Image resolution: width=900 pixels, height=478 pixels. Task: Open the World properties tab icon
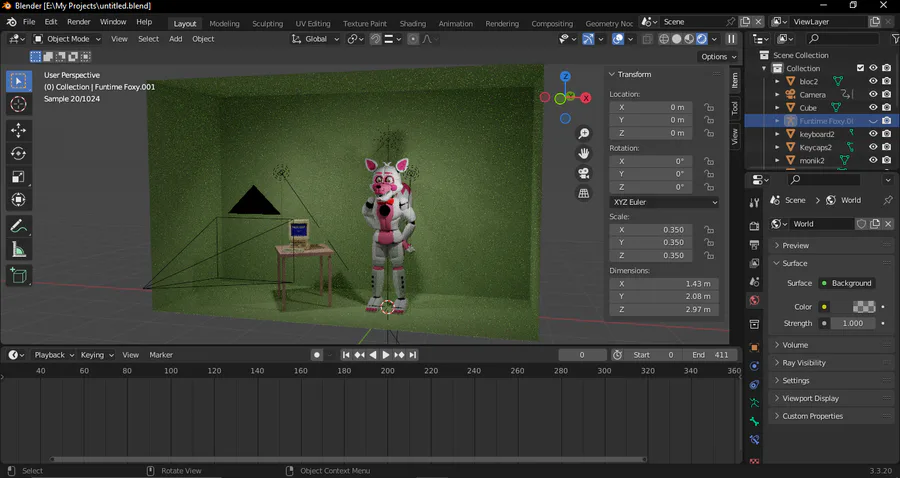click(x=754, y=300)
